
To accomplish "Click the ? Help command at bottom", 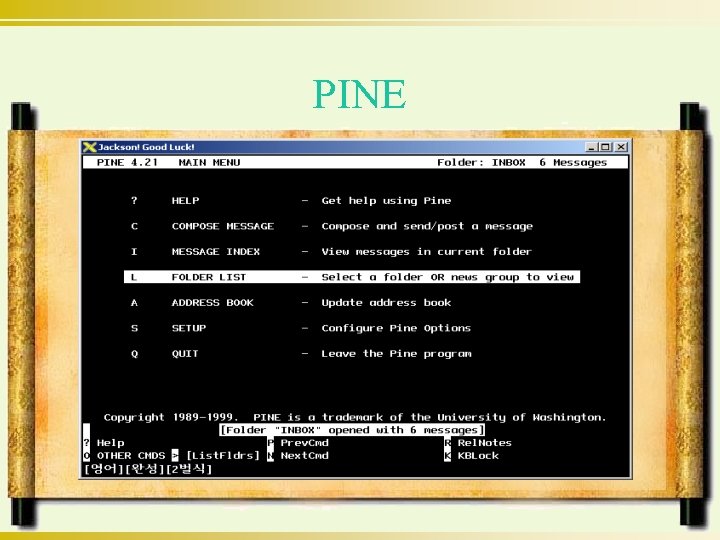I will [x=104, y=443].
